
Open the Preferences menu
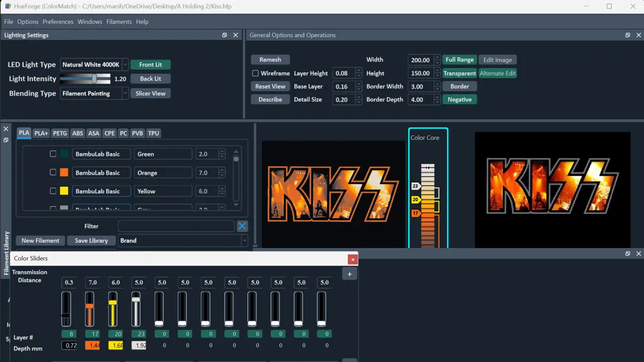pos(58,22)
